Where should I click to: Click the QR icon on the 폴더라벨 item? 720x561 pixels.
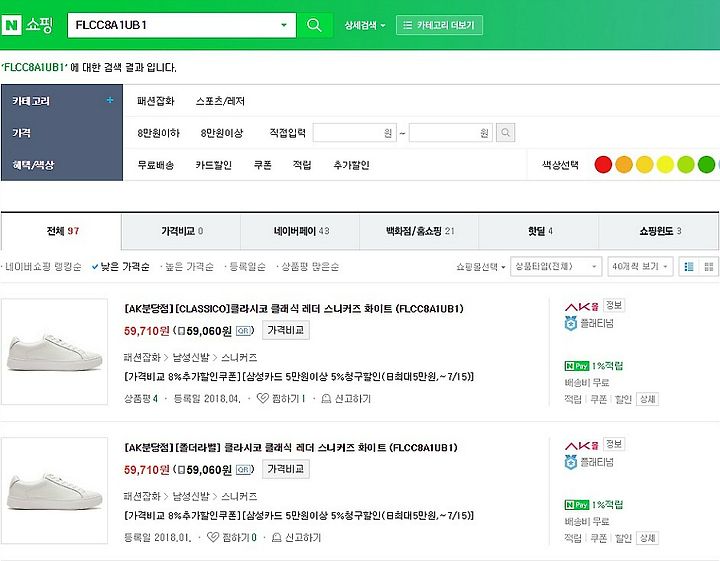tap(243, 470)
